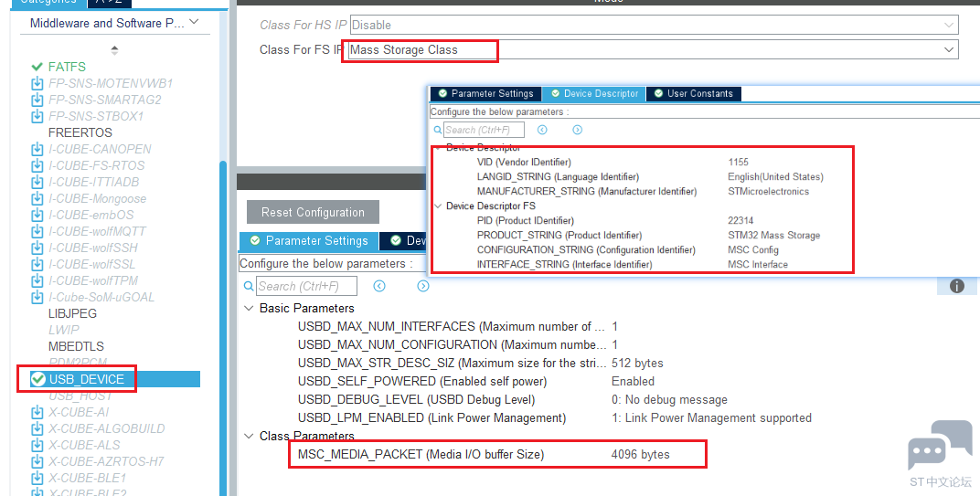Click USBD_SELF_POWERED value Enabled

coord(634,382)
